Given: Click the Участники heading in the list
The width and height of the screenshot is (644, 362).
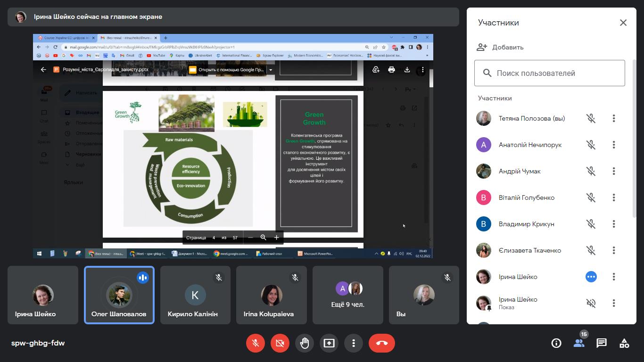Looking at the screenshot, I should tap(495, 98).
